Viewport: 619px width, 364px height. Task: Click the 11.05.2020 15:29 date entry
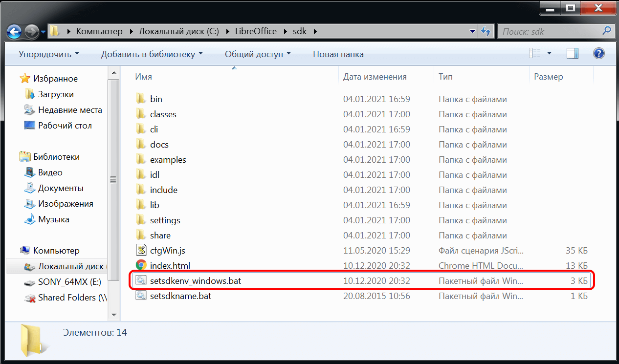[x=376, y=251]
